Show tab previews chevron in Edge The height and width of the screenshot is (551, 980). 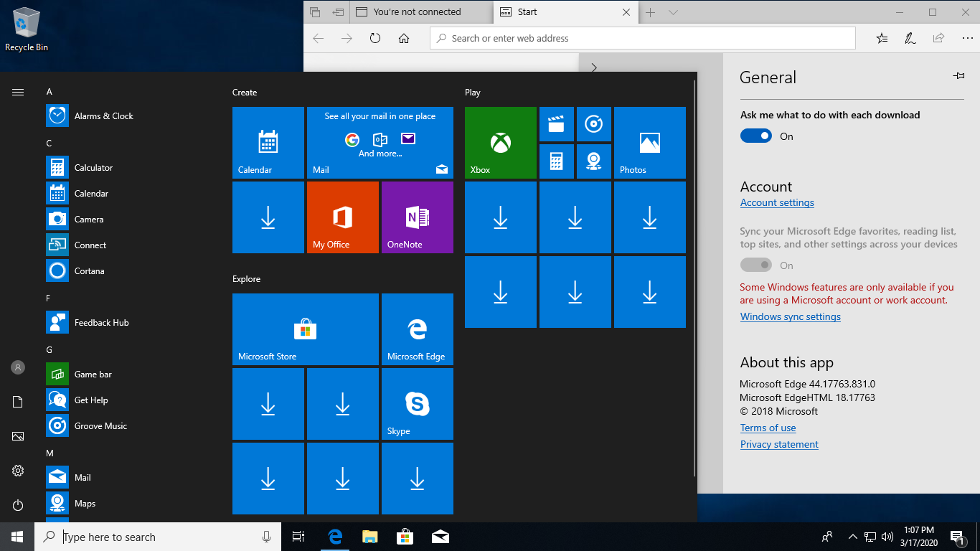point(673,12)
